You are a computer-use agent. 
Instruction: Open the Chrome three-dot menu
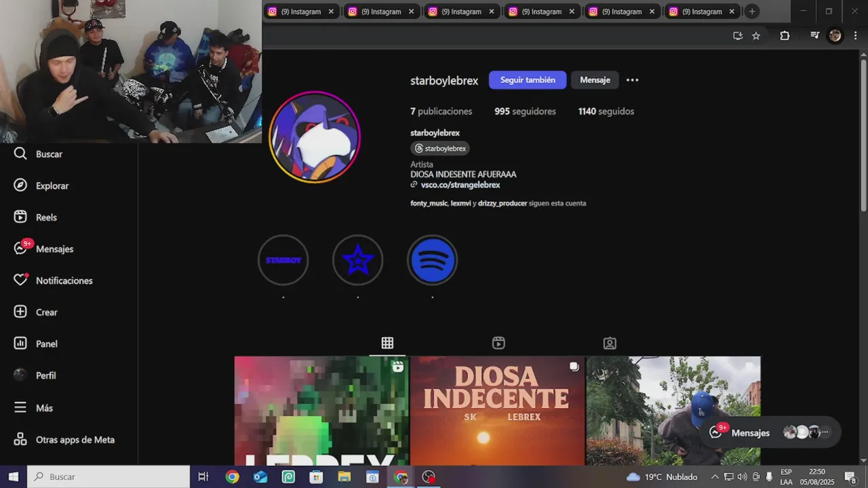point(855,36)
